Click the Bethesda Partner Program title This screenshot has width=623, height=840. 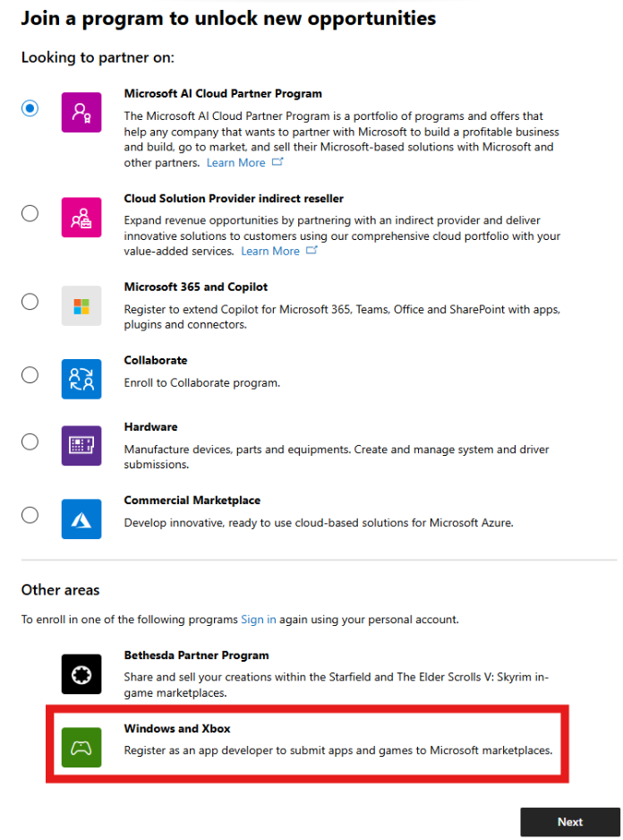tap(196, 655)
